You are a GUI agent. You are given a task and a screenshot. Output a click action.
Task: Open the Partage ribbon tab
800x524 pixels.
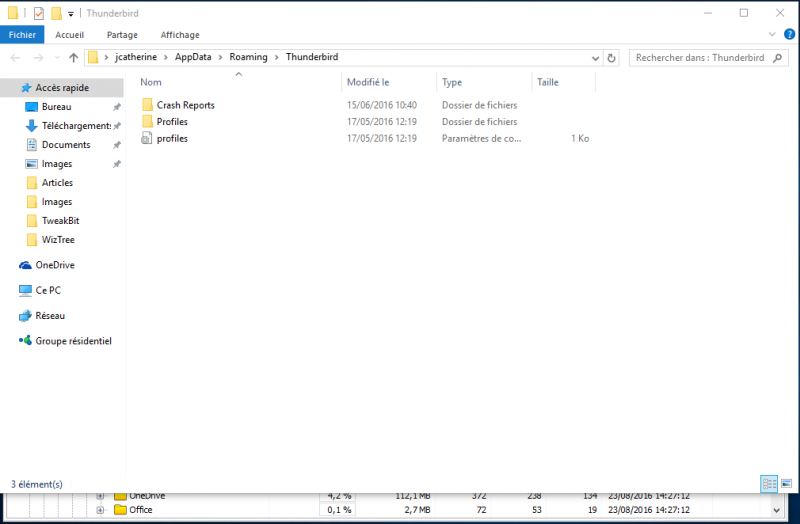pyautogui.click(x=122, y=35)
